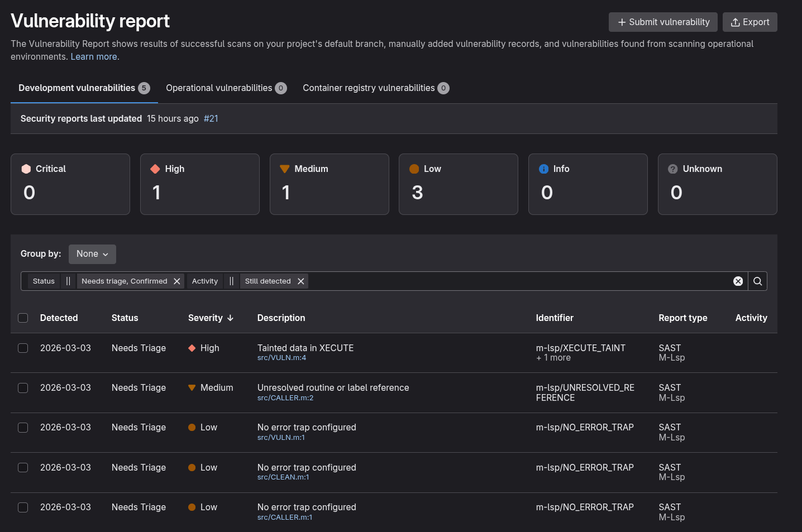
Task: Open the Group by None dropdown
Action: [x=92, y=254]
